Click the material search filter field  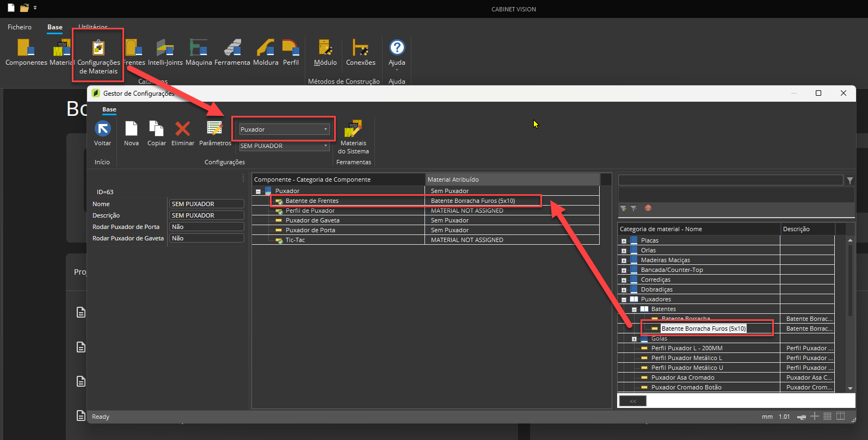[x=730, y=180]
